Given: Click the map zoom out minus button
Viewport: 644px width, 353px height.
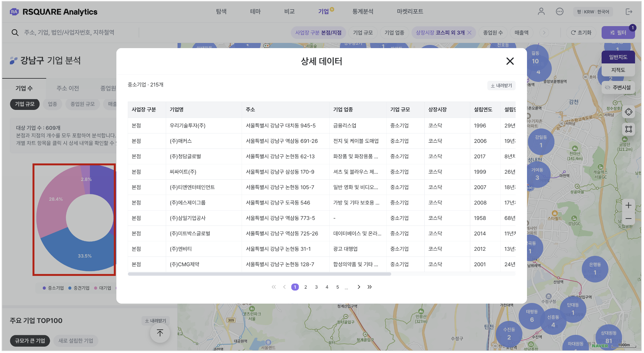Looking at the screenshot, I should click(628, 219).
